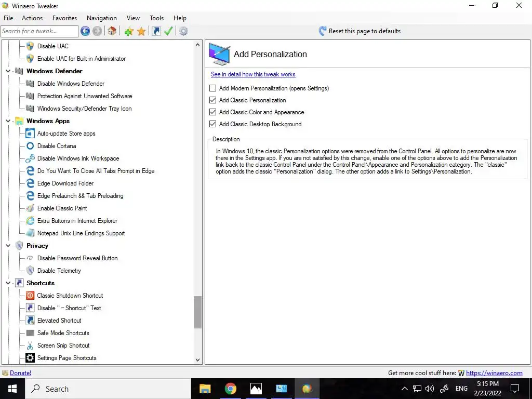Screen dimensions: 532x399
Task: Uncheck Add Classic Color and Appearance
Action: coord(212,112)
